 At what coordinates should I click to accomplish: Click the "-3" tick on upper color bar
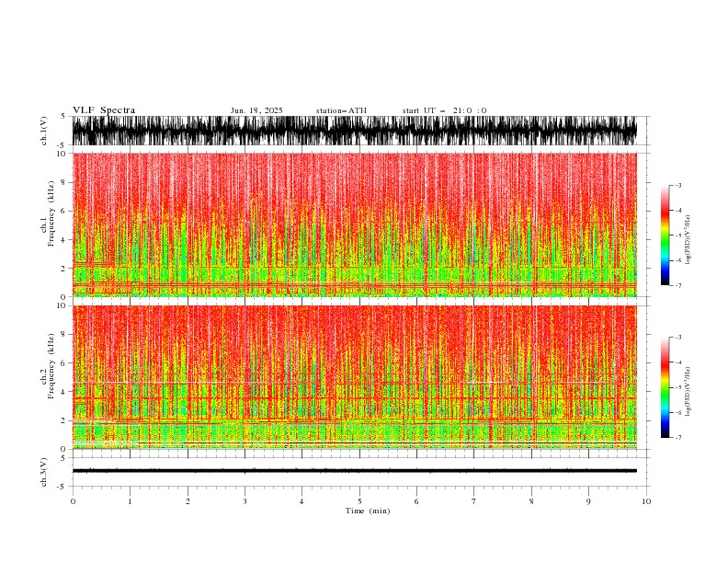click(x=678, y=185)
